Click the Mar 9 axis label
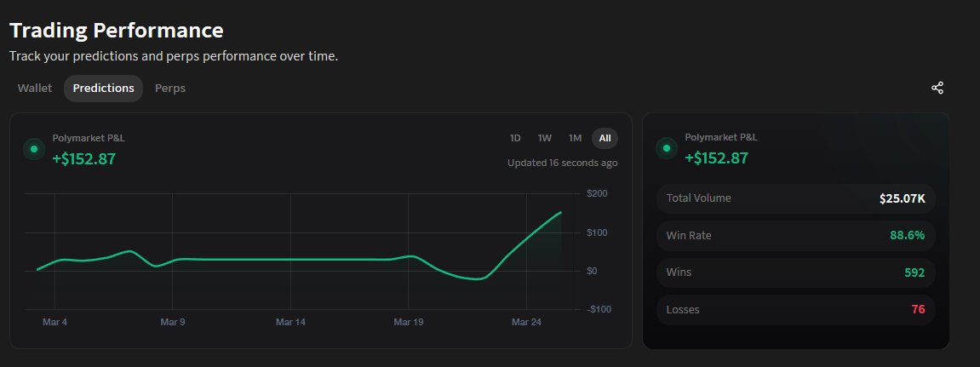980x367 pixels. pyautogui.click(x=173, y=323)
